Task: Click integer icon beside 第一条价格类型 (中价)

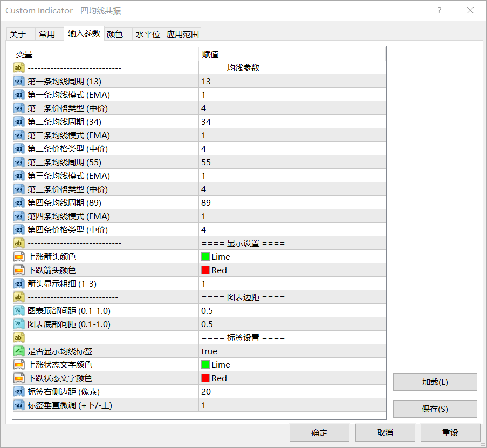Action: (19, 108)
